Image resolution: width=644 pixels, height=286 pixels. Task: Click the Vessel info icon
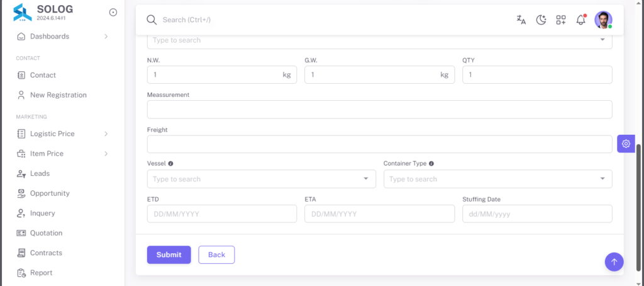pyautogui.click(x=170, y=163)
